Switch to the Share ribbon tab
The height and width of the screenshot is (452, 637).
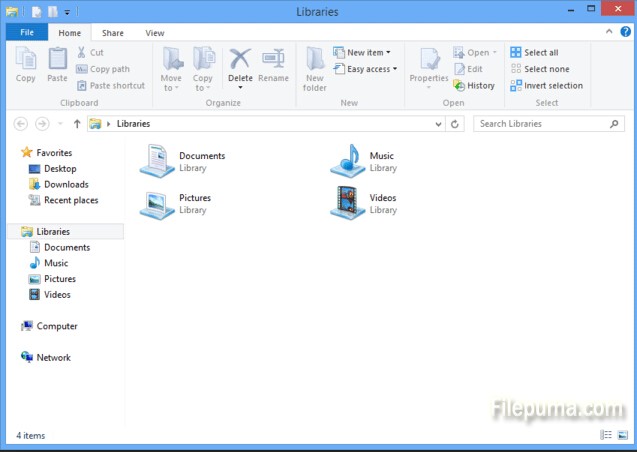pyautogui.click(x=113, y=33)
